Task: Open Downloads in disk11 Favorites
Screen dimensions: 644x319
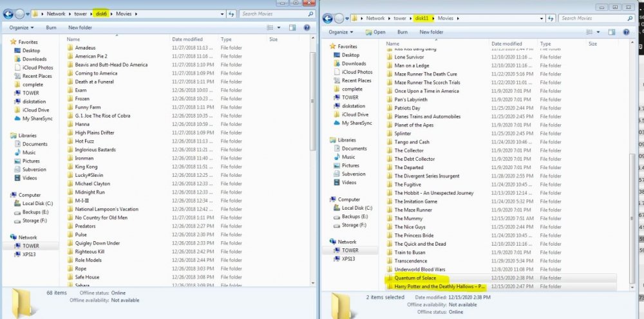Action: (x=354, y=64)
